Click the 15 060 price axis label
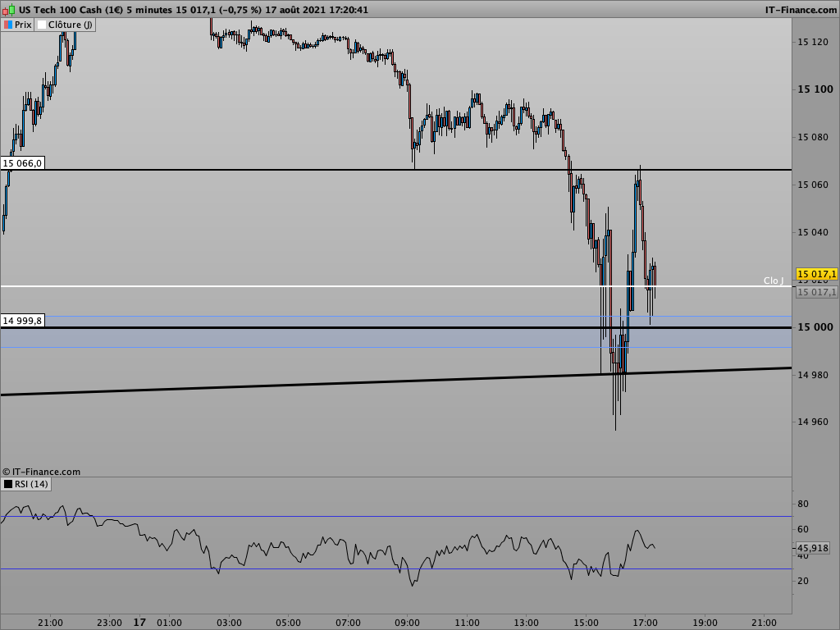The width and height of the screenshot is (840, 630). coord(813,185)
